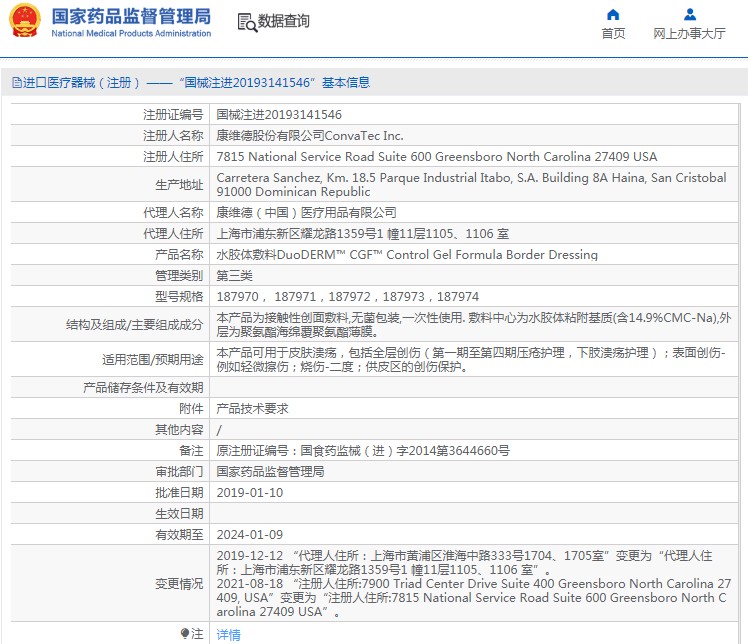Click the 有效期至 row label

coord(179,535)
